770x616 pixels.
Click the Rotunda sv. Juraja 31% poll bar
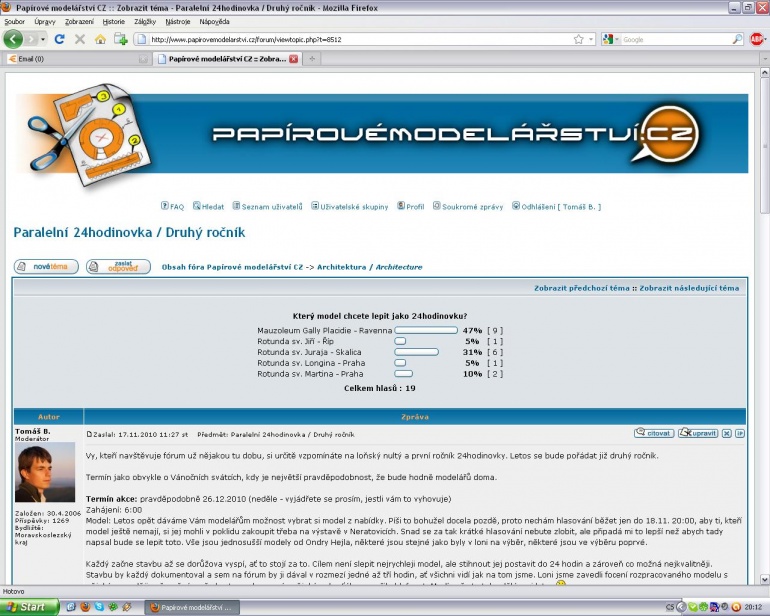click(x=416, y=352)
